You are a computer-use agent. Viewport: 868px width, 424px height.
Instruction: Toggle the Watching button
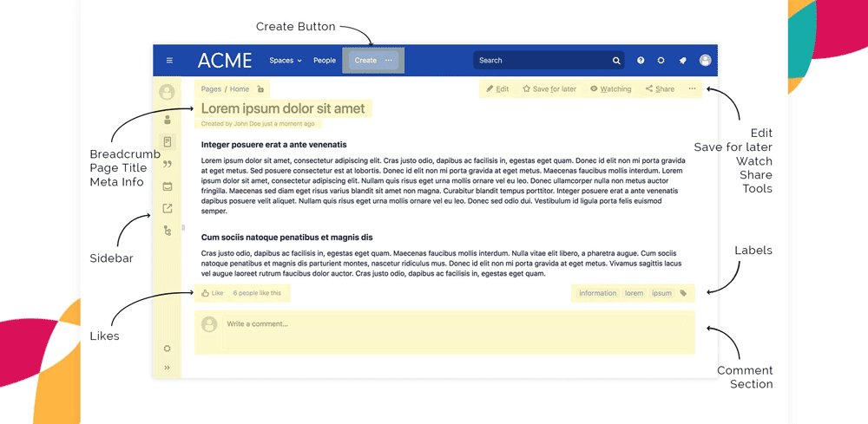610,89
